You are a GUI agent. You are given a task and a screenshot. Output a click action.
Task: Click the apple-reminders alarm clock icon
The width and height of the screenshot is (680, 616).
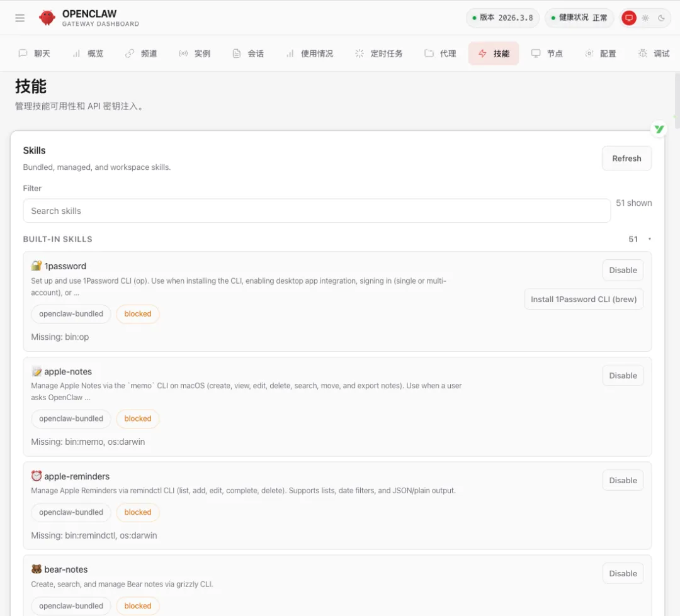point(37,476)
